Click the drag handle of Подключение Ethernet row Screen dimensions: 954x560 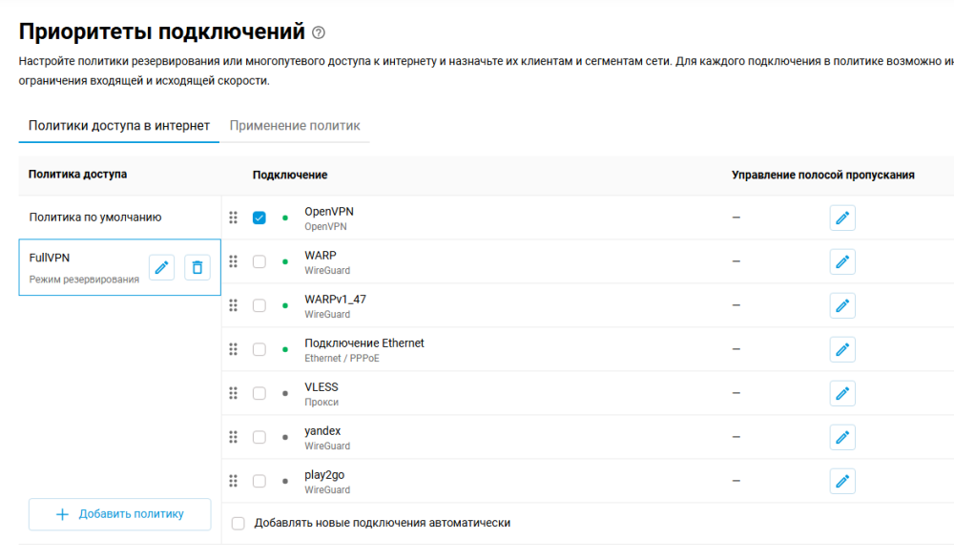(x=233, y=349)
